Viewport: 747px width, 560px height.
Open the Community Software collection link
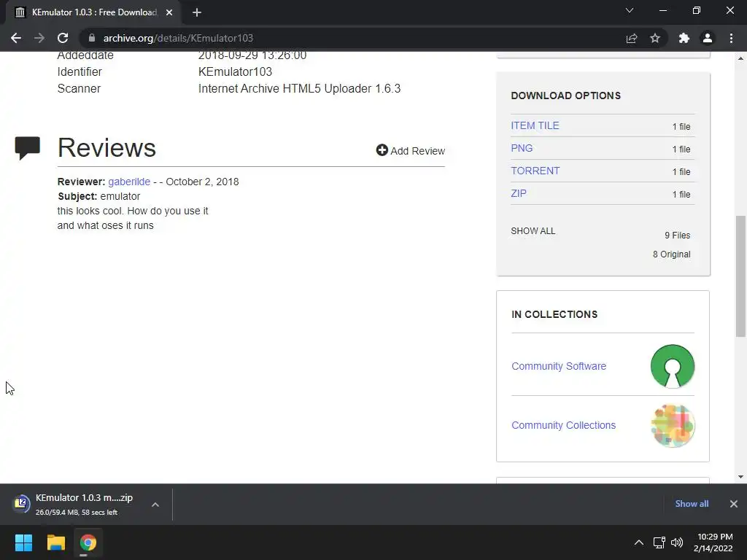coord(559,366)
